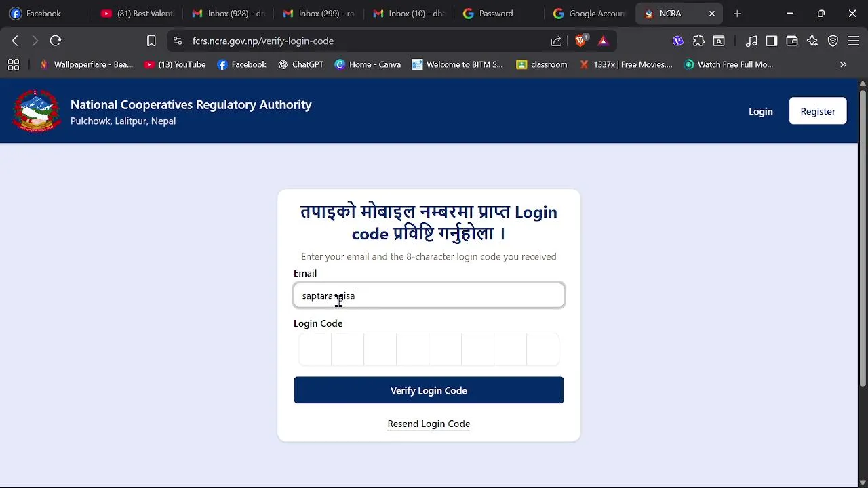Viewport: 868px width, 488px height.
Task: Click the Register button in the header
Action: pos(818,111)
